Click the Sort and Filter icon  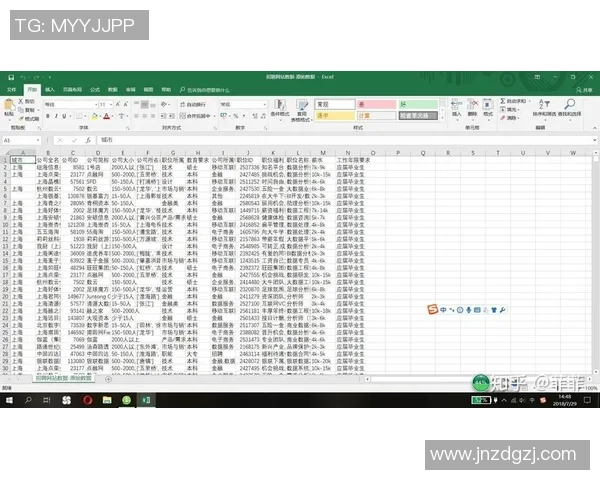click(x=544, y=104)
